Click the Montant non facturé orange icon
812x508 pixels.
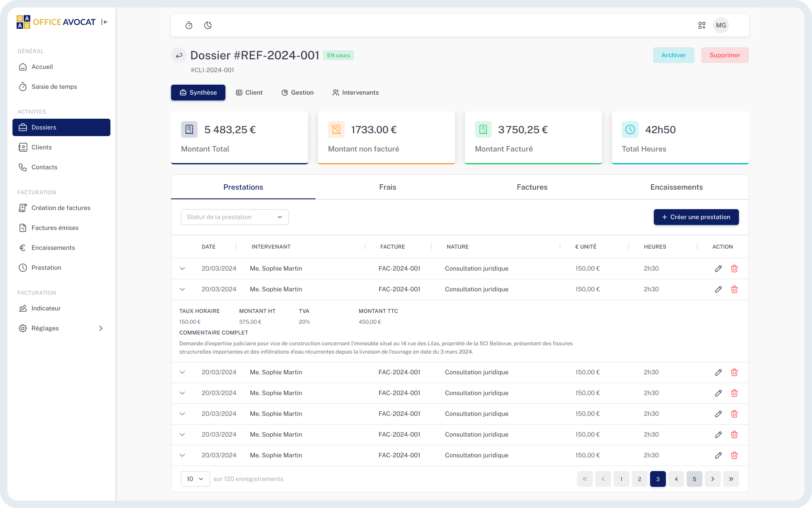pyautogui.click(x=336, y=129)
